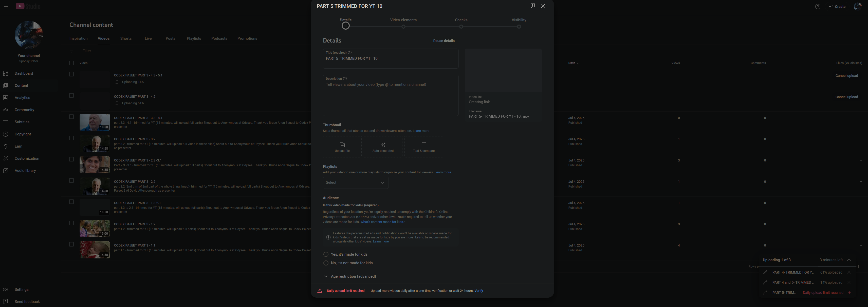Click into the Title text field
The image size is (868, 307).
pos(391,58)
